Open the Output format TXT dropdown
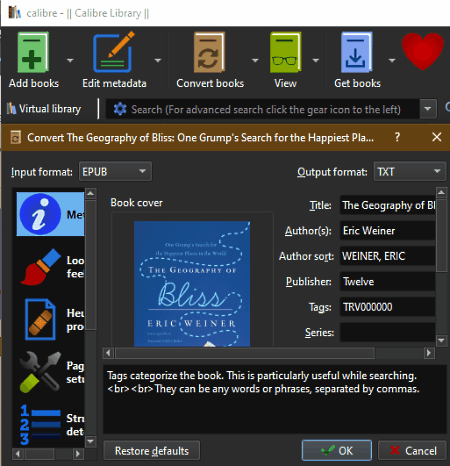The height and width of the screenshot is (466, 450). (410, 171)
